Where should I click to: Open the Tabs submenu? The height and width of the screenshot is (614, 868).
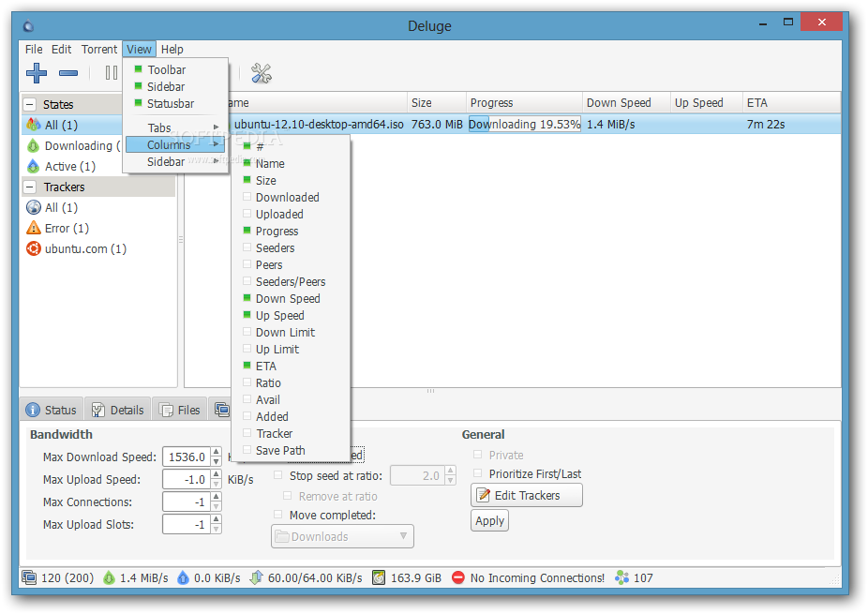click(x=175, y=127)
